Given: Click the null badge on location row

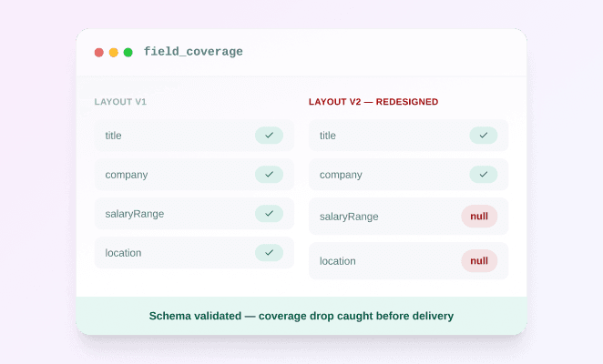Looking at the screenshot, I should tap(479, 260).
